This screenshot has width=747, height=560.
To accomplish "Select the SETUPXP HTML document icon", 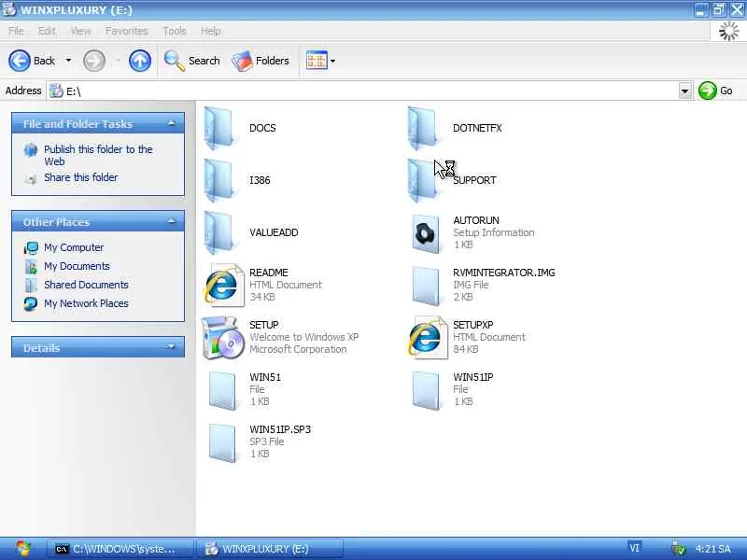I will 427,337.
